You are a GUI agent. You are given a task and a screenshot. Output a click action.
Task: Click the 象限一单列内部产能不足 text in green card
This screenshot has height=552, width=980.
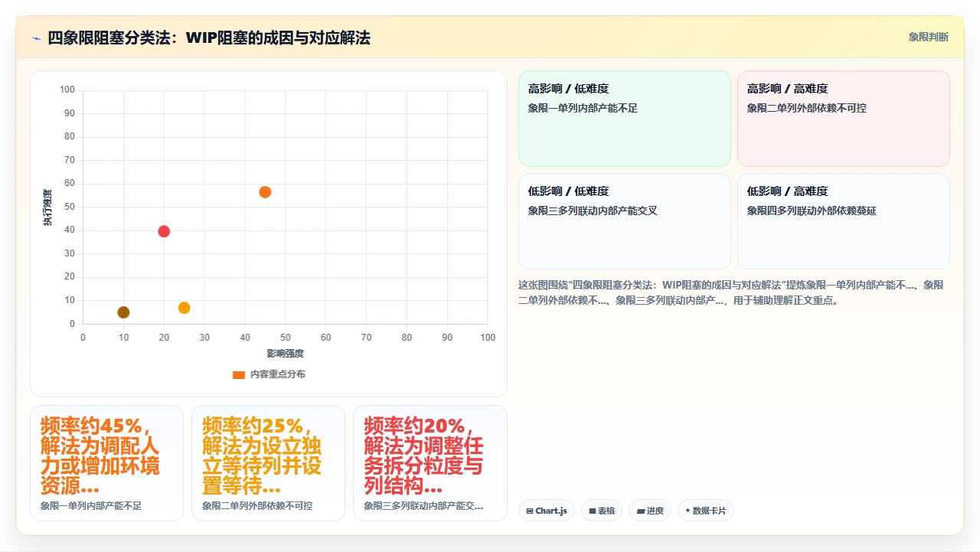[x=583, y=108]
